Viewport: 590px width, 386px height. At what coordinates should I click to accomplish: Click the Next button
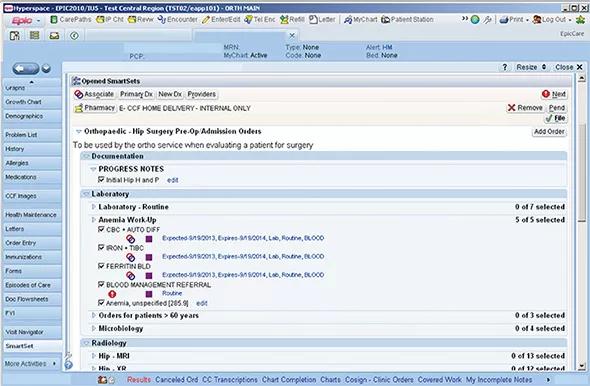click(x=554, y=94)
